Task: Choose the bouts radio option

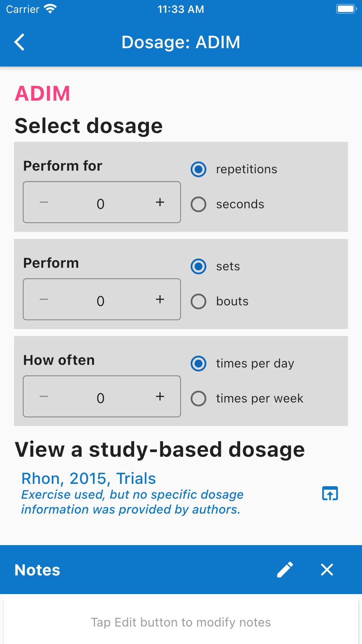Action: click(x=199, y=301)
